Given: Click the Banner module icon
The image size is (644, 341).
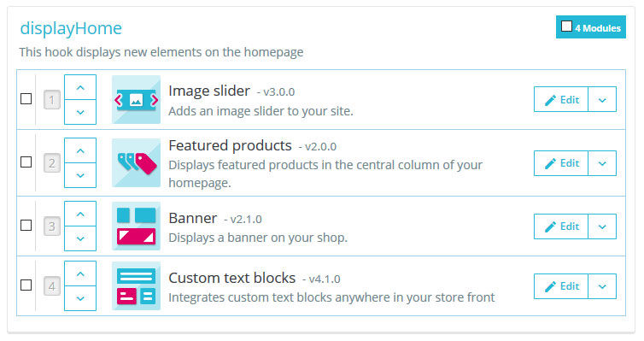Looking at the screenshot, I should 136,226.
